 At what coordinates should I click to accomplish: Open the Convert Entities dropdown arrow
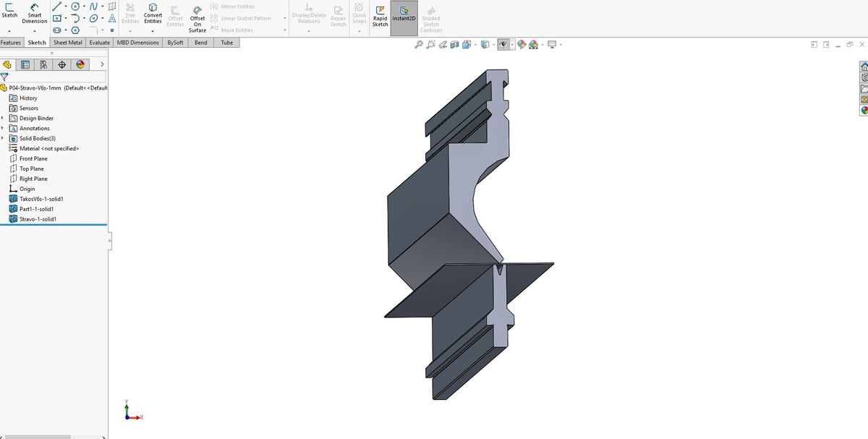[153, 31]
